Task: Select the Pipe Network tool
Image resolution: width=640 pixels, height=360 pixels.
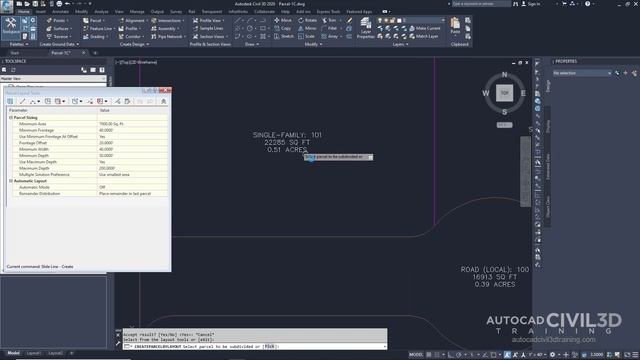Action: tap(167, 36)
